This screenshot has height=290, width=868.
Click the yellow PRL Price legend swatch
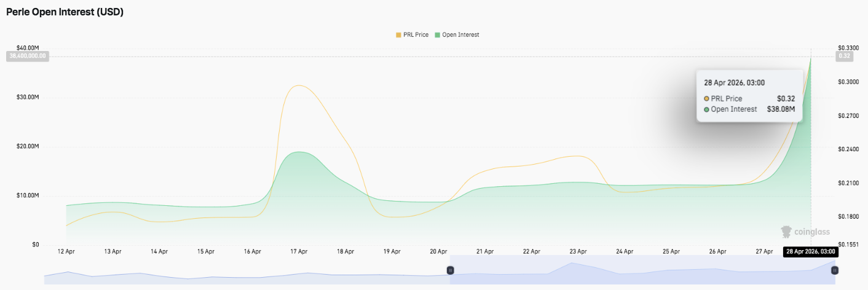coord(398,35)
